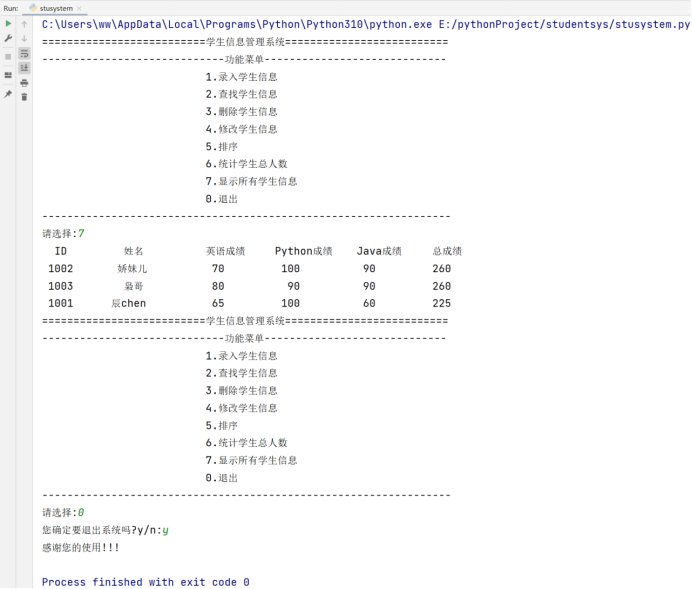Click the 您确定要退出系统吗?y/n: prompt
Screen dimensions: 692x589
click(x=102, y=530)
